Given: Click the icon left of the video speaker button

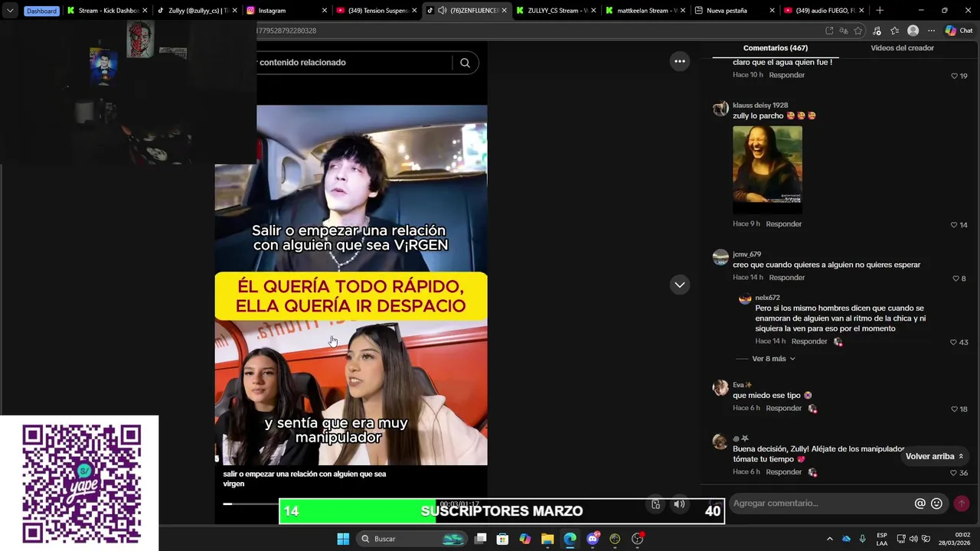Looking at the screenshot, I should tap(655, 504).
